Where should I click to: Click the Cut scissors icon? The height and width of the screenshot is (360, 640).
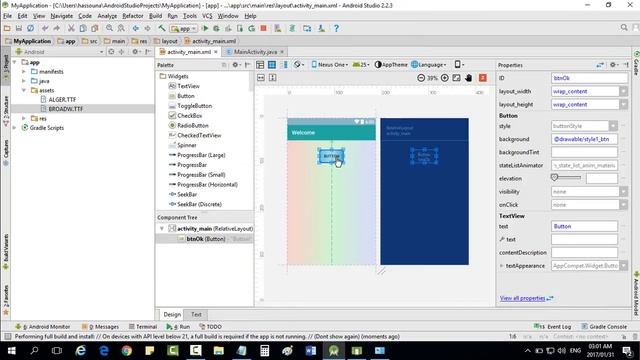coord(71,28)
